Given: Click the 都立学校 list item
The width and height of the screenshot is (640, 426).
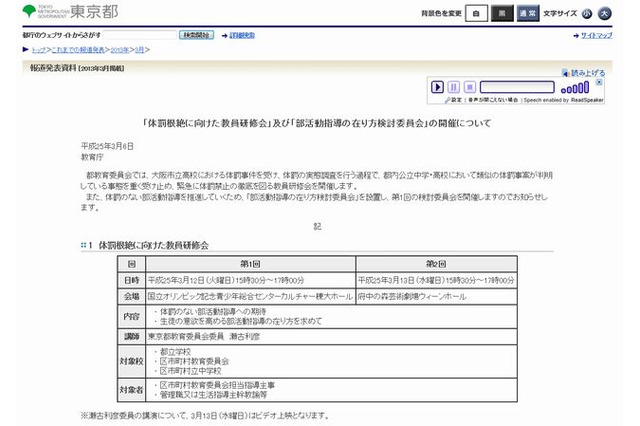Looking at the screenshot, I should tap(175, 352).
